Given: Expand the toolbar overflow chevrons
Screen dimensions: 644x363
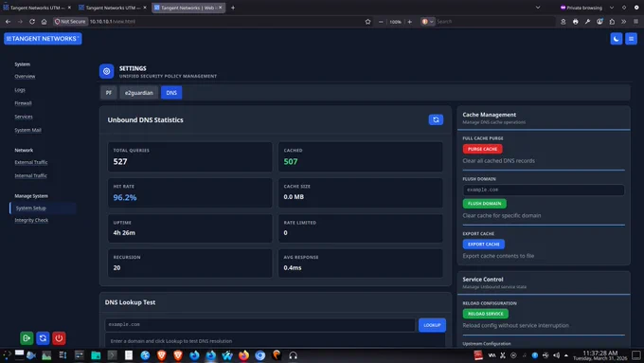Looking at the screenshot, I should click(623, 22).
